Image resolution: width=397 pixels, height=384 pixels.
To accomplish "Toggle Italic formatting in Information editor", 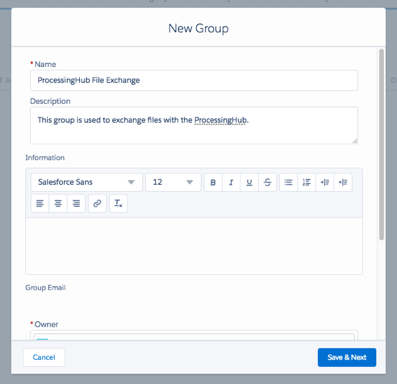I will (x=231, y=182).
